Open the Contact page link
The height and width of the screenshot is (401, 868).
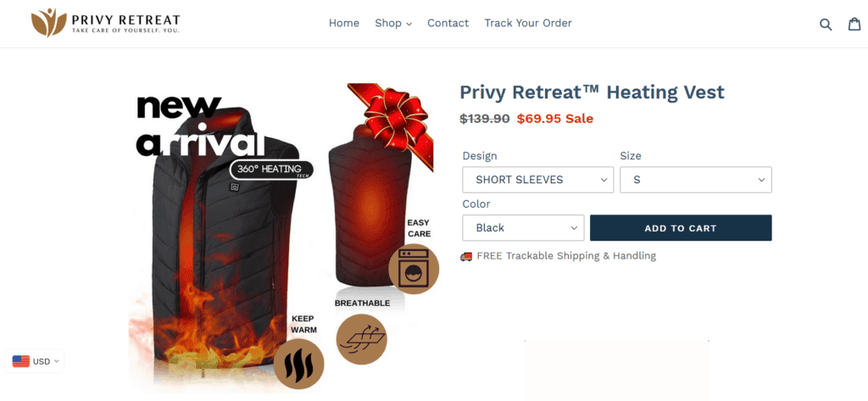448,23
